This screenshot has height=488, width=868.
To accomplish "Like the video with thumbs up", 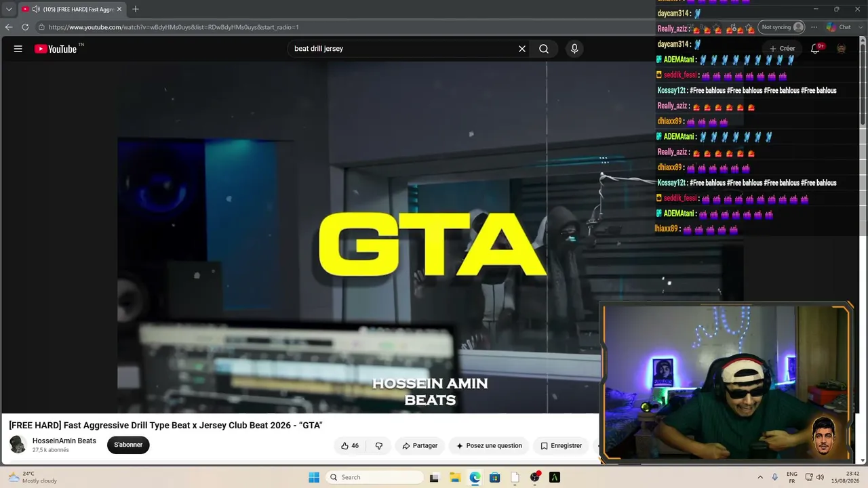I will coord(350,446).
